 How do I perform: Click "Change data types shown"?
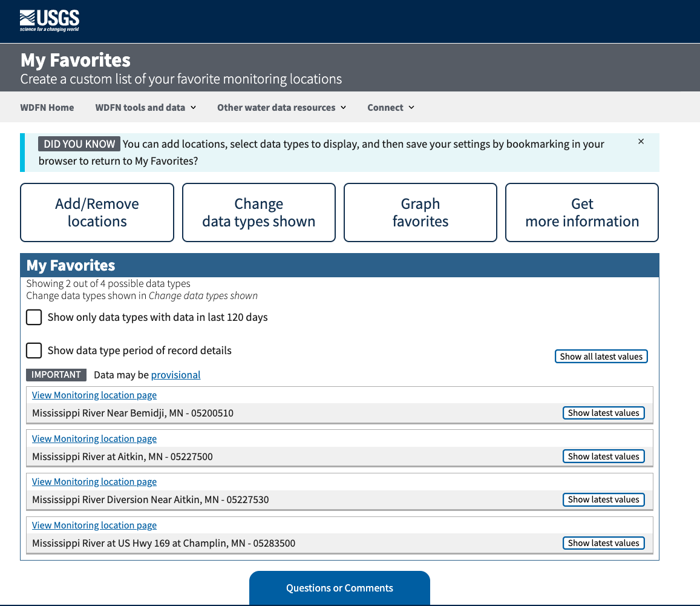click(258, 212)
